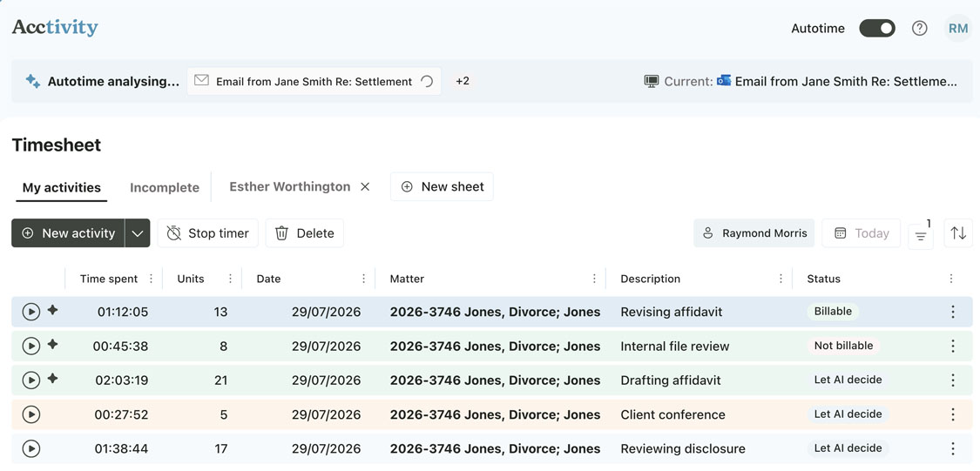Toggle the Autotime switch off
The height and width of the screenshot is (471, 980).
877,28
